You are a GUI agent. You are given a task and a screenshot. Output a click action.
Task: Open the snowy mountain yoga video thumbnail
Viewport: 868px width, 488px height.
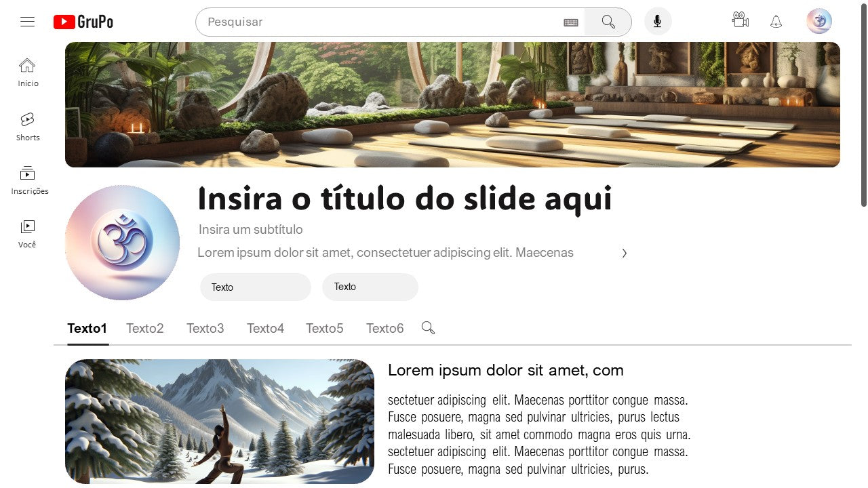point(220,422)
